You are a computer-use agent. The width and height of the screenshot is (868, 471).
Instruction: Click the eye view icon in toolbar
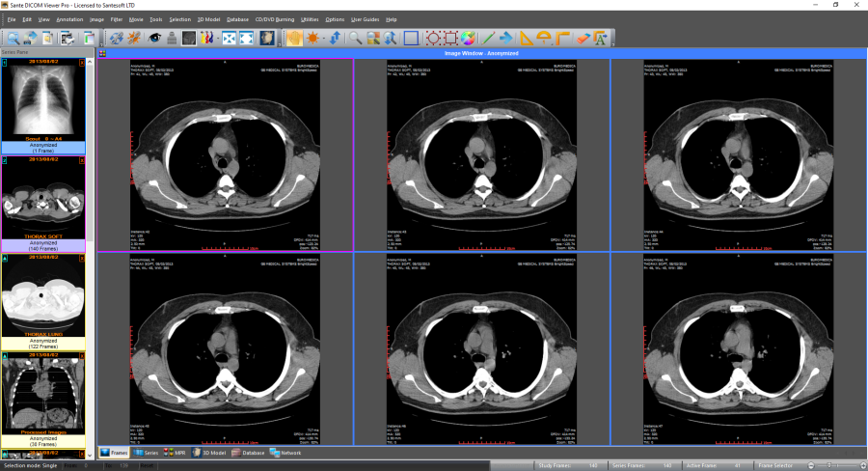point(153,38)
